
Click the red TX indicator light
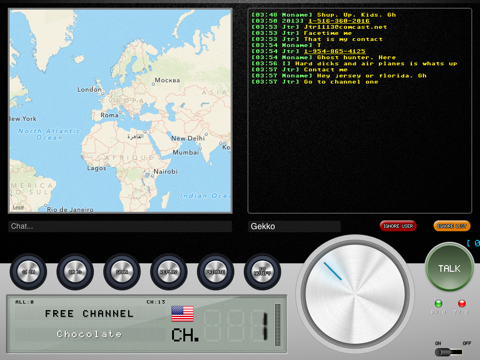tap(462, 303)
